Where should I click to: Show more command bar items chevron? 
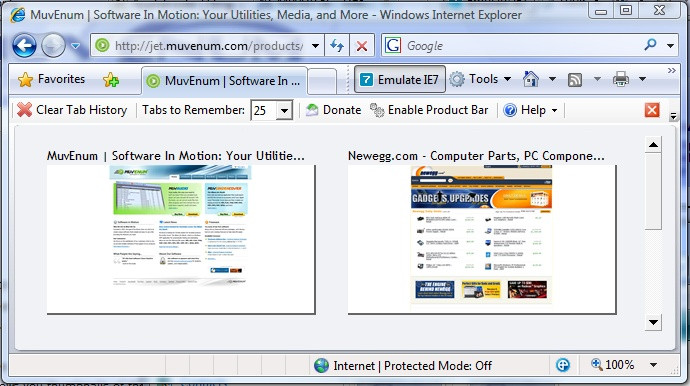(x=672, y=70)
